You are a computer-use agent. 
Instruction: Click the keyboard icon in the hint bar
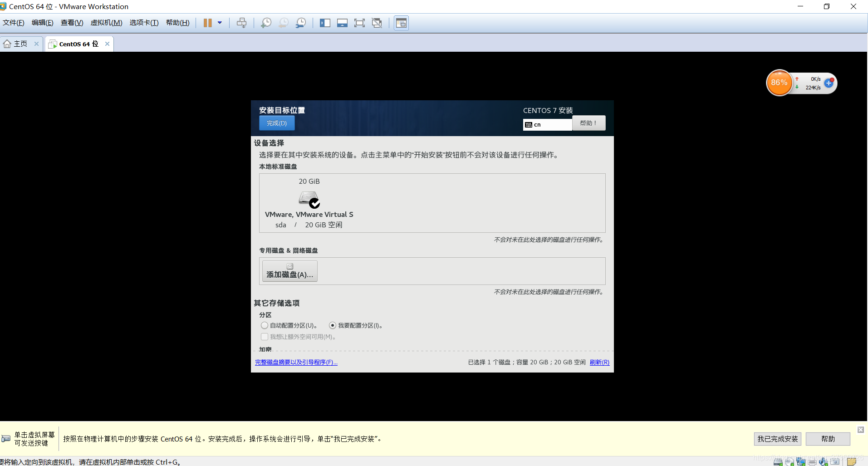pos(6,438)
